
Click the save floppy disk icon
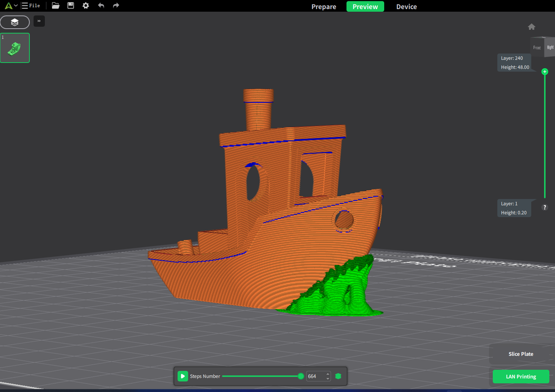pos(71,6)
